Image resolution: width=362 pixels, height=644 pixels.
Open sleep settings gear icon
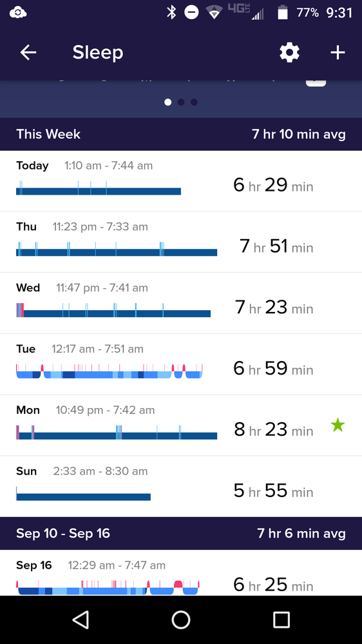[289, 53]
